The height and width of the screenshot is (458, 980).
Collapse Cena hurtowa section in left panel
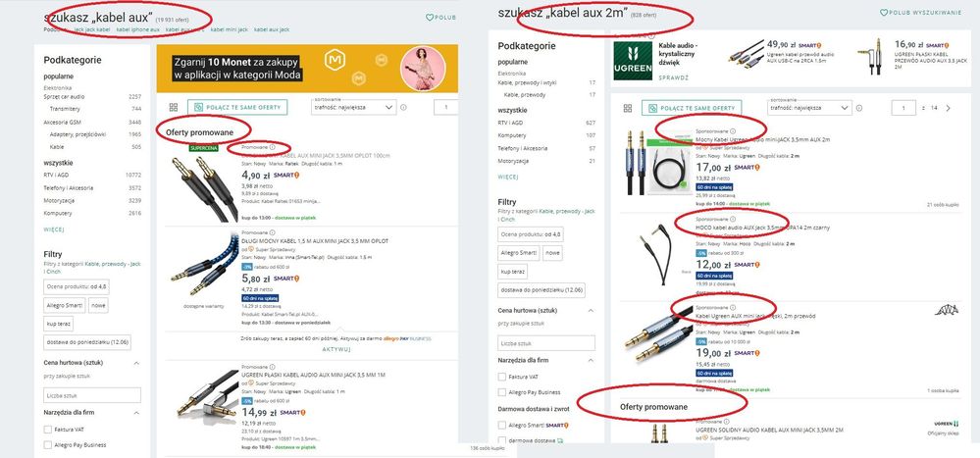136,363
